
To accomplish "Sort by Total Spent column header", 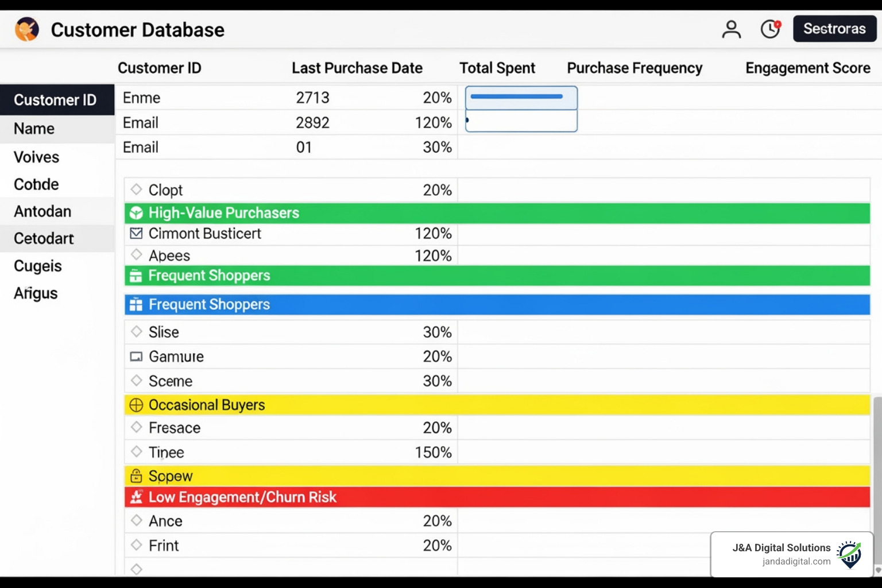I will [497, 68].
